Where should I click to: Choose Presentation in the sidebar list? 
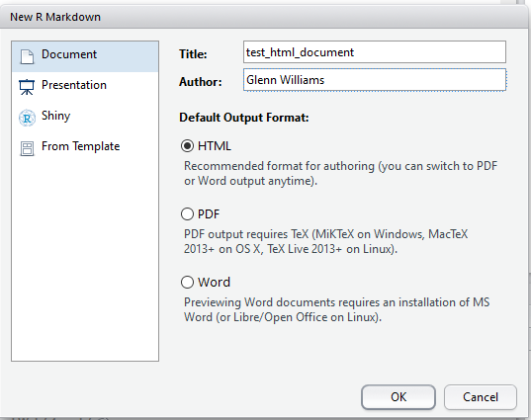[x=85, y=87]
